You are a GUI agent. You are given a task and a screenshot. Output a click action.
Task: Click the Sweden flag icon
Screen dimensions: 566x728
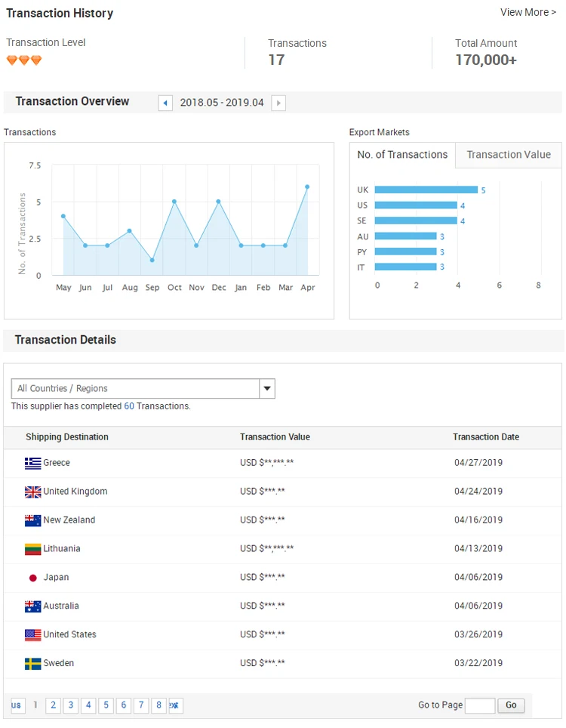[x=32, y=664]
